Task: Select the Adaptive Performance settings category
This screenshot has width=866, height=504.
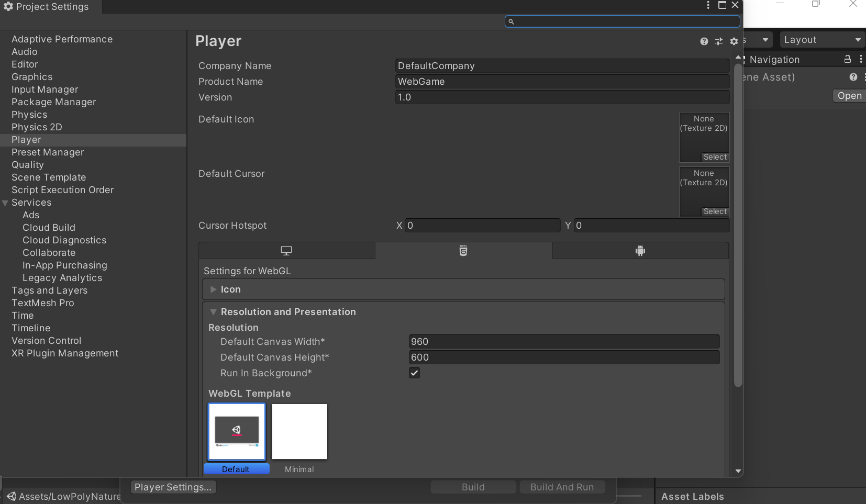Action: click(62, 39)
